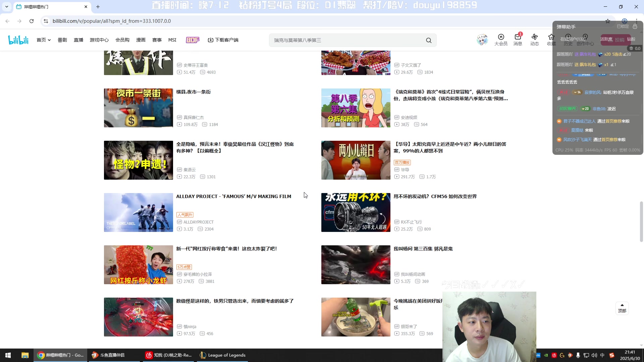Screen dimensions: 644x362
Task: Open uploader 穿毛裤的小拉泽
Action: pyautogui.click(x=198, y=275)
